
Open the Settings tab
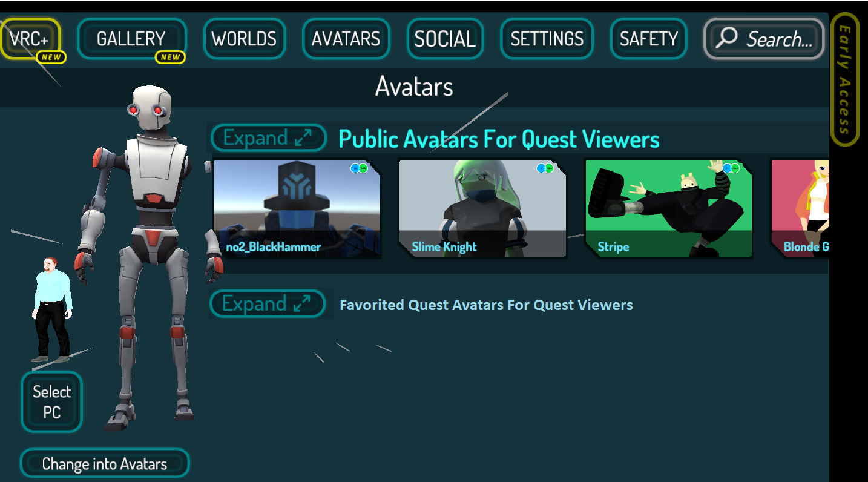coord(547,39)
